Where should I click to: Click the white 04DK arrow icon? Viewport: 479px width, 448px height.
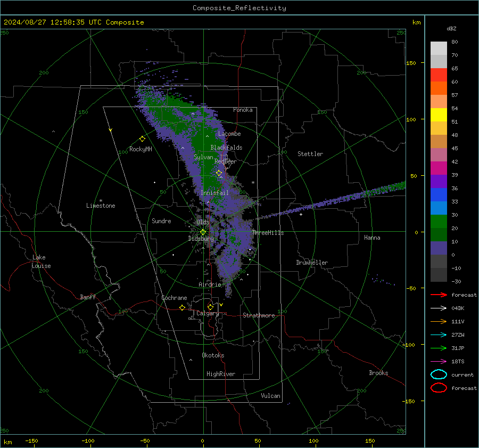click(x=439, y=308)
